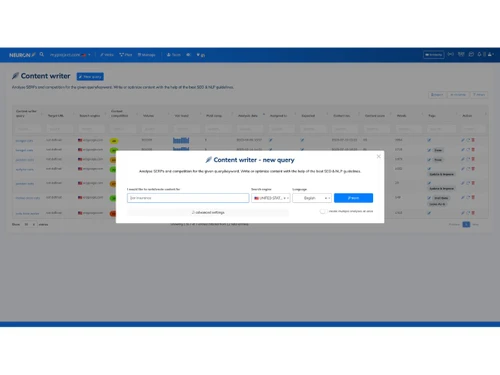This screenshot has height=375, width=500.
Task: Open the Write menu in navbar
Action: 107,55
